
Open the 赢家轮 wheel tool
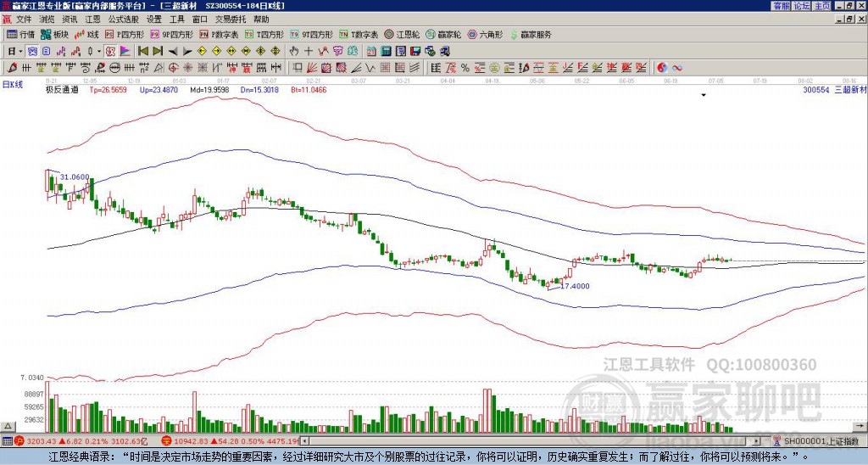tap(443, 34)
